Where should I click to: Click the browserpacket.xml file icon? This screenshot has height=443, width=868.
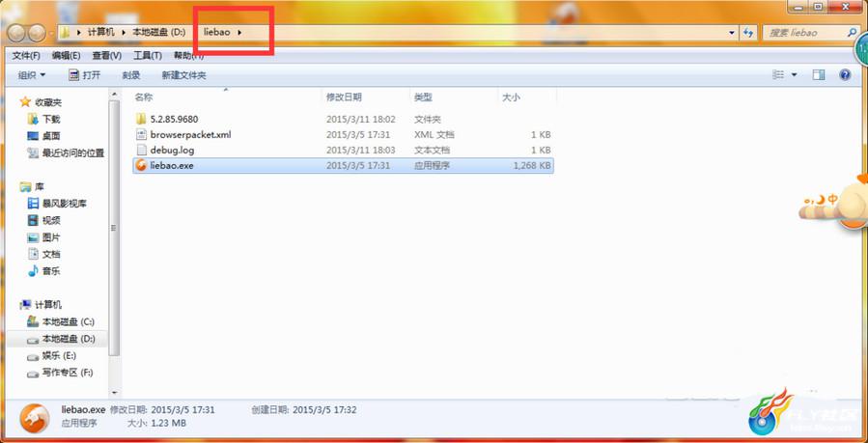pos(141,134)
